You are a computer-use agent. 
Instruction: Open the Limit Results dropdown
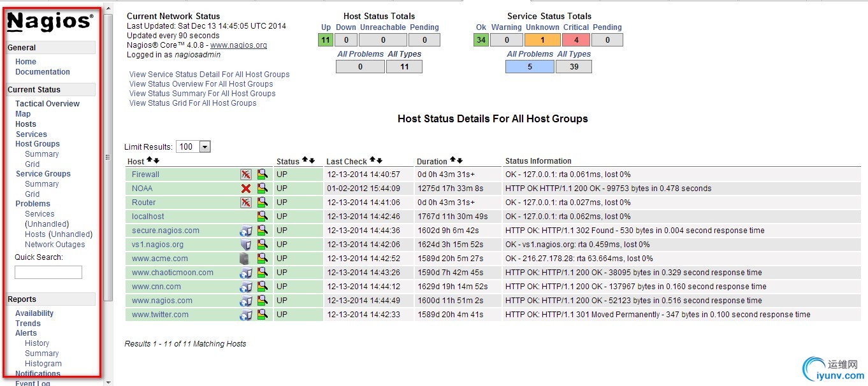193,147
